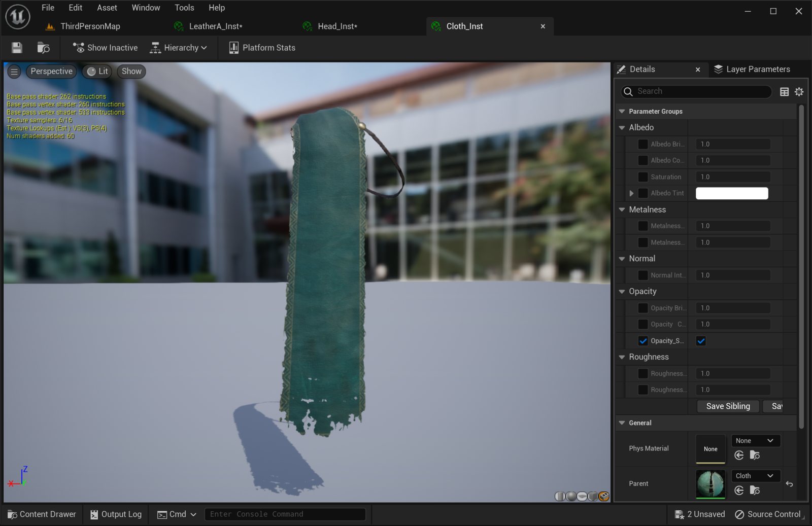Image resolution: width=812 pixels, height=526 pixels.
Task: Open the Parent Cloth dropdown
Action: click(x=755, y=476)
